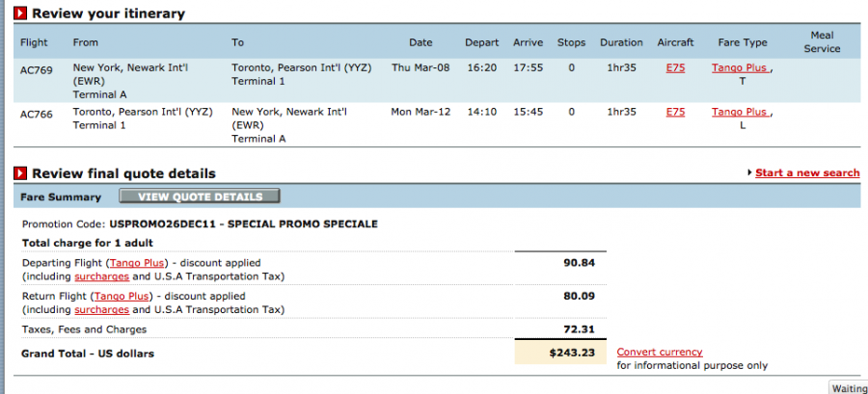Click the red arrow icon beside Review final quote details
This screenshot has width=868, height=394.
click(x=21, y=173)
